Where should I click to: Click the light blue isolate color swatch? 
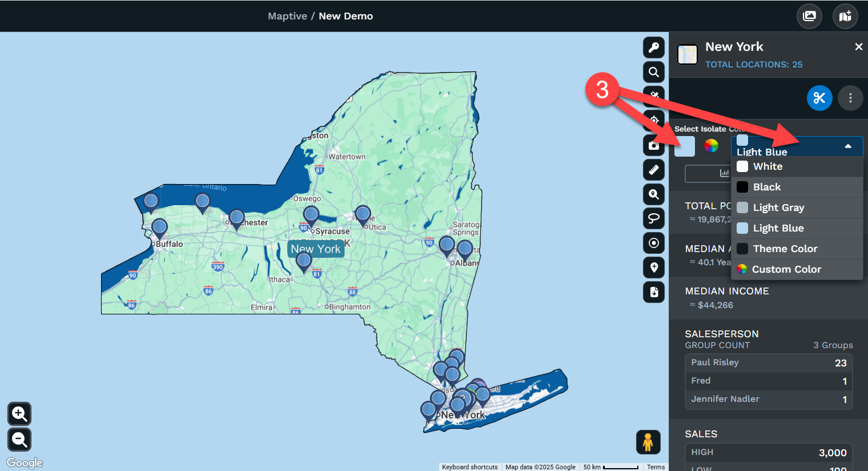tap(685, 146)
